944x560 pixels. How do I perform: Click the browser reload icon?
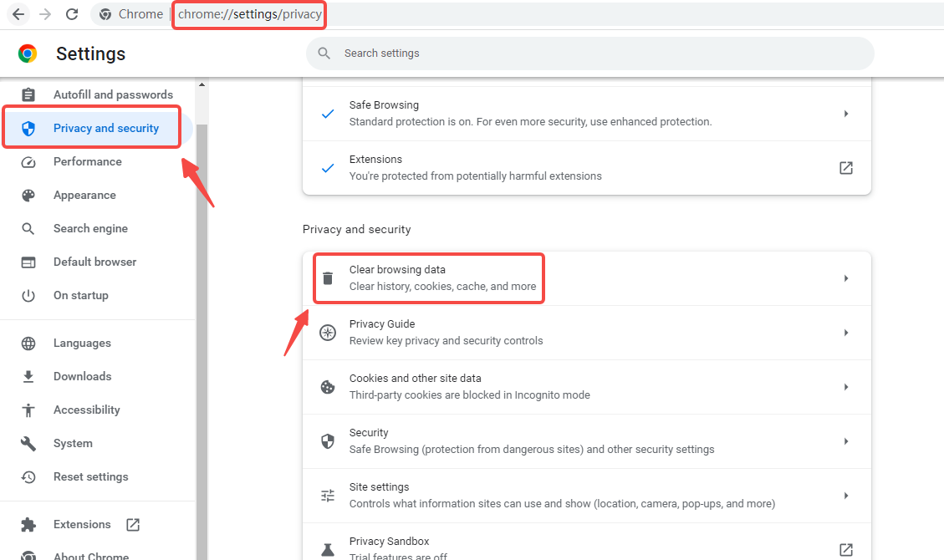pyautogui.click(x=72, y=14)
